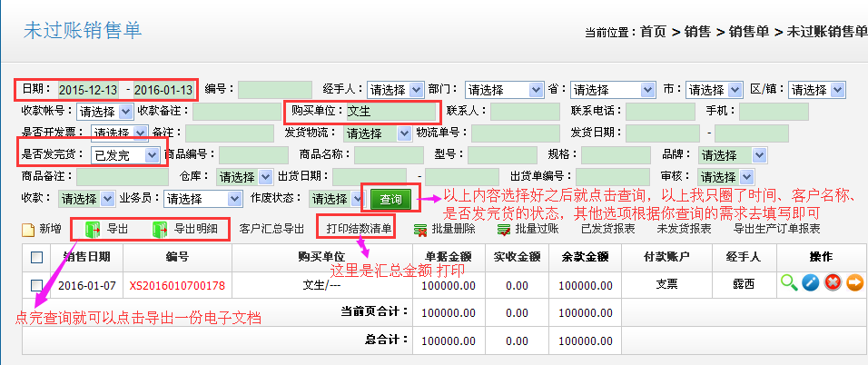Screen dimensions: 868x365
Task: Click the 导出明细 export details button
Action: (x=187, y=229)
